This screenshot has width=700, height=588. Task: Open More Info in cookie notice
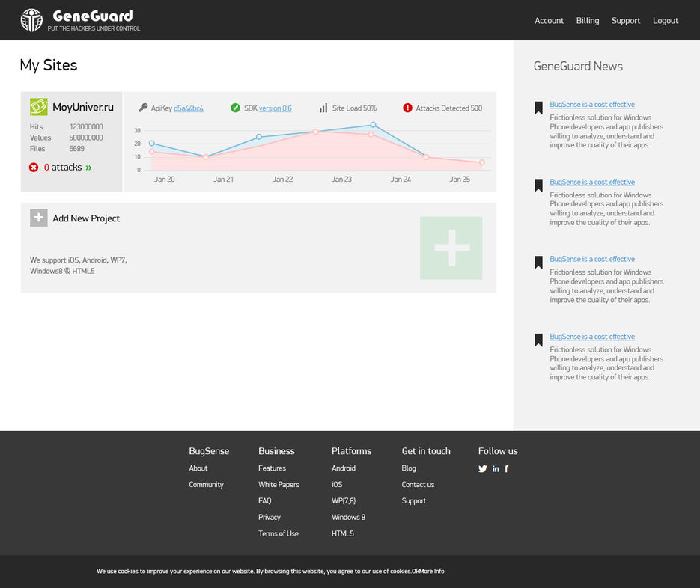431,571
